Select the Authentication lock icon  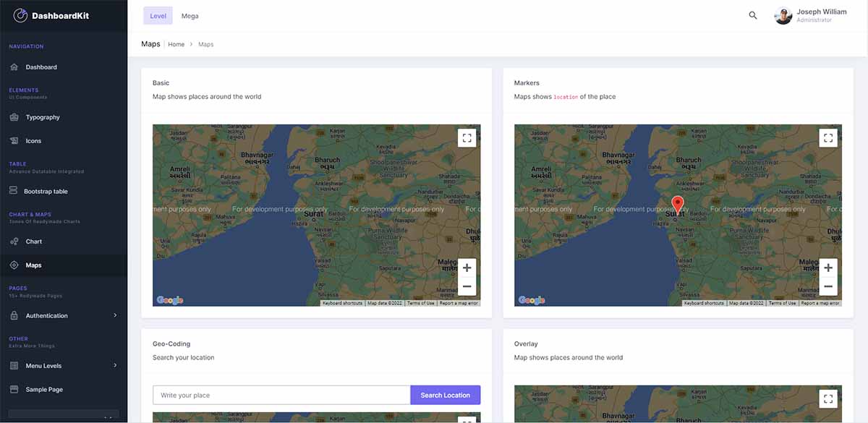[14, 315]
